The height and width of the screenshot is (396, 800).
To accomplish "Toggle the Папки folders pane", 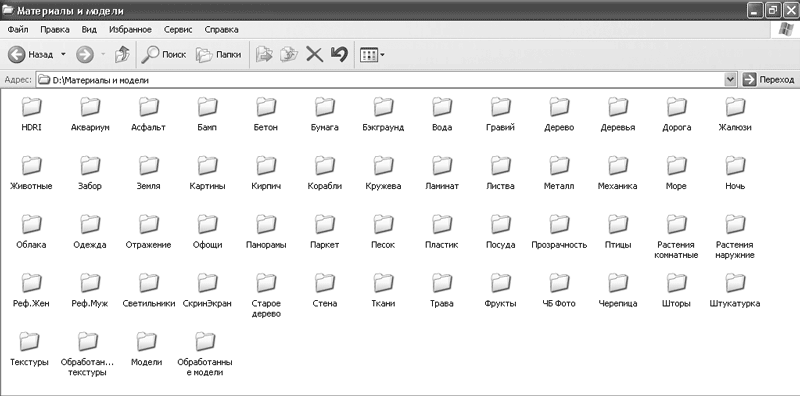I will point(219,54).
